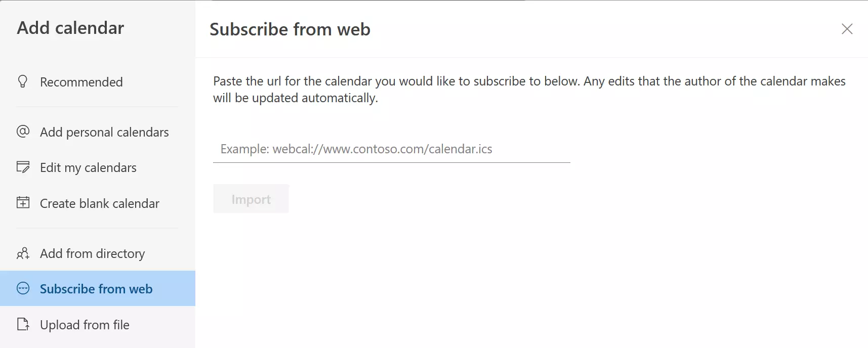Click the Add from directory people icon
Viewport: 868px width, 348px height.
click(x=23, y=253)
